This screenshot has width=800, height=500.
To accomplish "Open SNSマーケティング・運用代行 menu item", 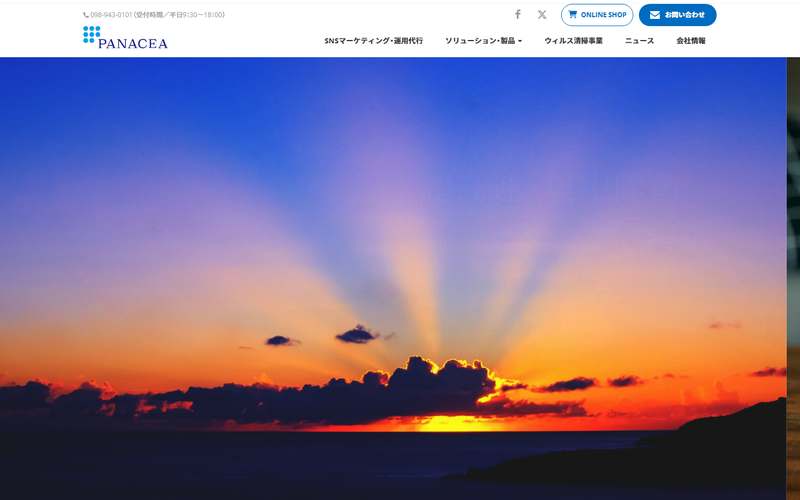I will coord(373,41).
